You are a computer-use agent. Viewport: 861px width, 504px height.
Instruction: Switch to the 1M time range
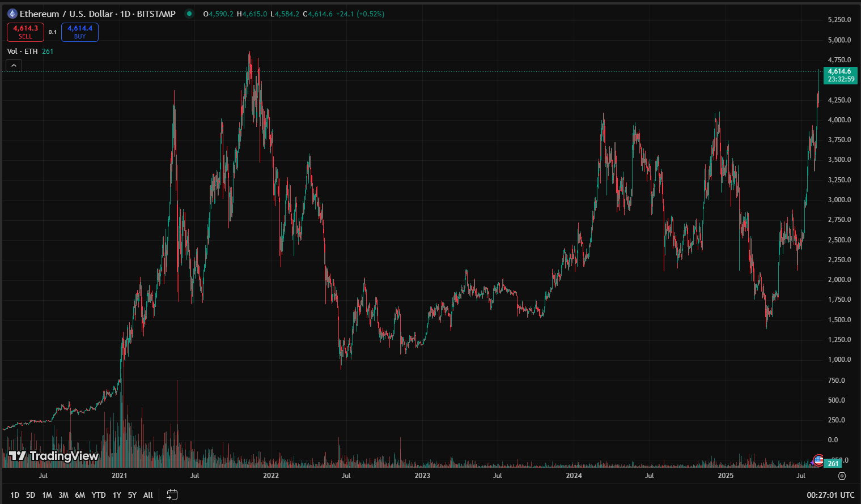[x=47, y=495]
